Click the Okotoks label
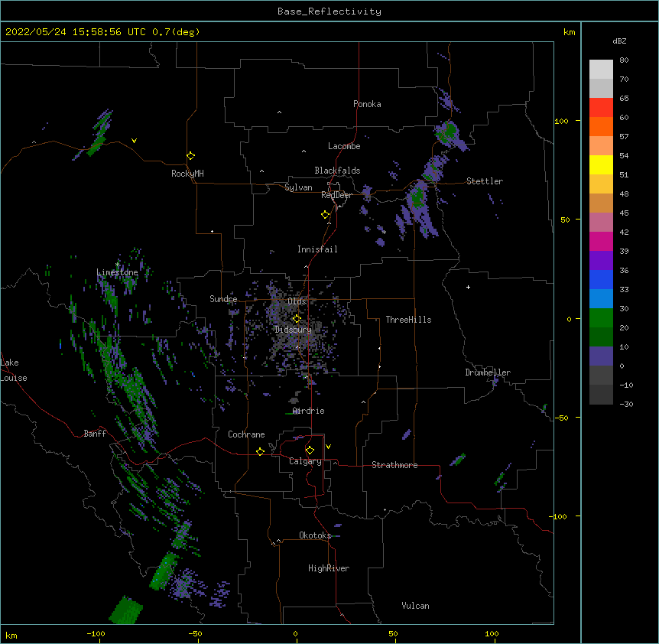Viewport: 659px width, 644px height. coord(315,535)
